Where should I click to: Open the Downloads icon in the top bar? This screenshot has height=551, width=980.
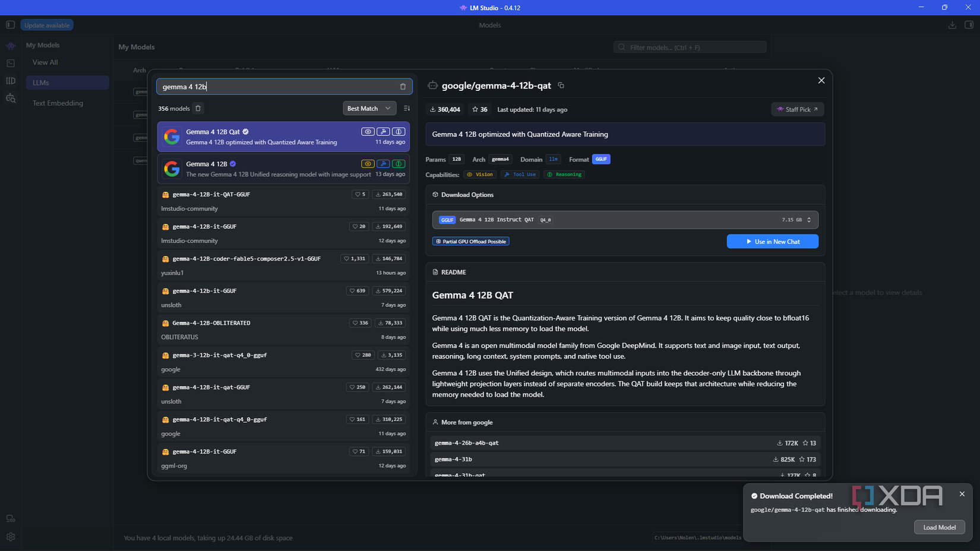click(x=952, y=25)
